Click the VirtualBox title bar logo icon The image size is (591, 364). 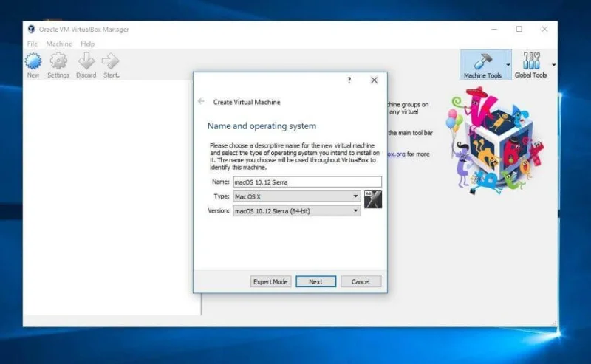(31, 29)
